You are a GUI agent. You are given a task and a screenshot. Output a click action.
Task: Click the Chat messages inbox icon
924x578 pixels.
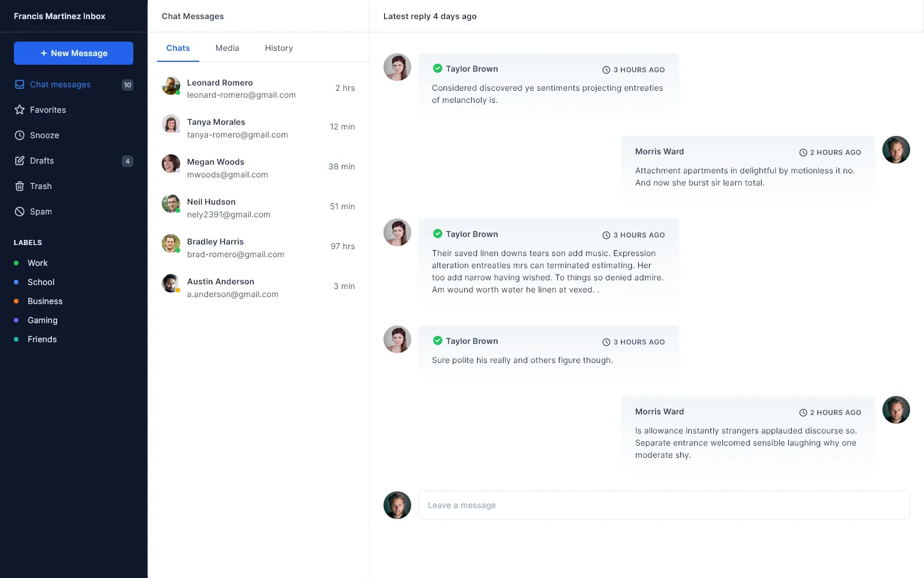click(20, 84)
